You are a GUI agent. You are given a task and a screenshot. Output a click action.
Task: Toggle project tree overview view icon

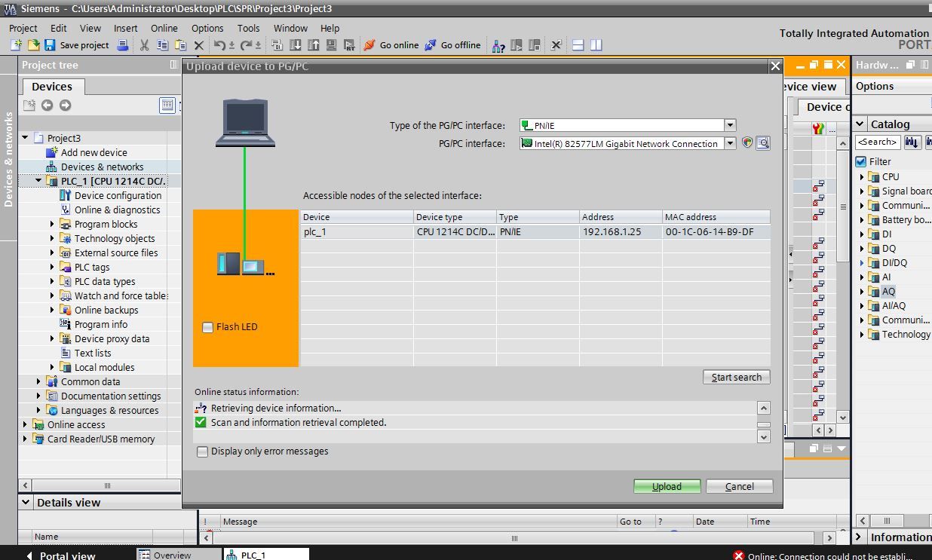pyautogui.click(x=167, y=105)
